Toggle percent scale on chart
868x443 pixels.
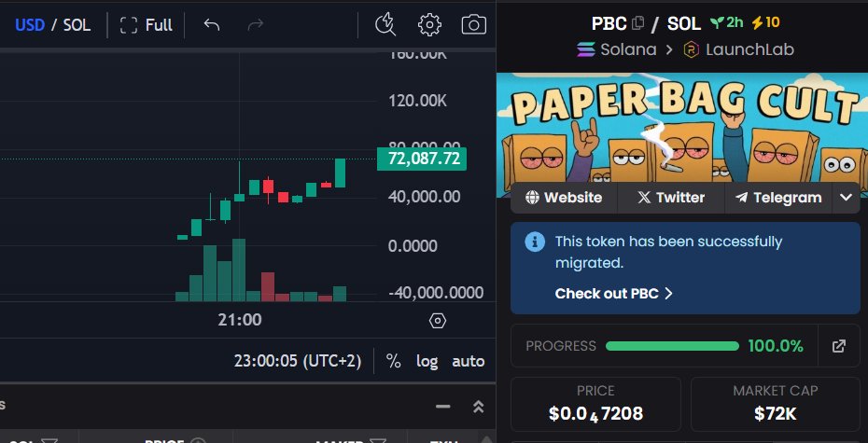point(393,361)
